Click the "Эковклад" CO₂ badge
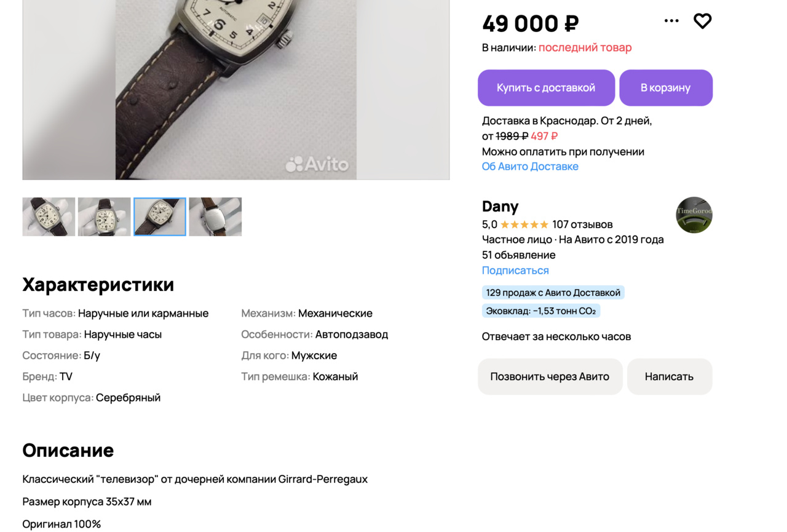787x532 pixels. [540, 311]
